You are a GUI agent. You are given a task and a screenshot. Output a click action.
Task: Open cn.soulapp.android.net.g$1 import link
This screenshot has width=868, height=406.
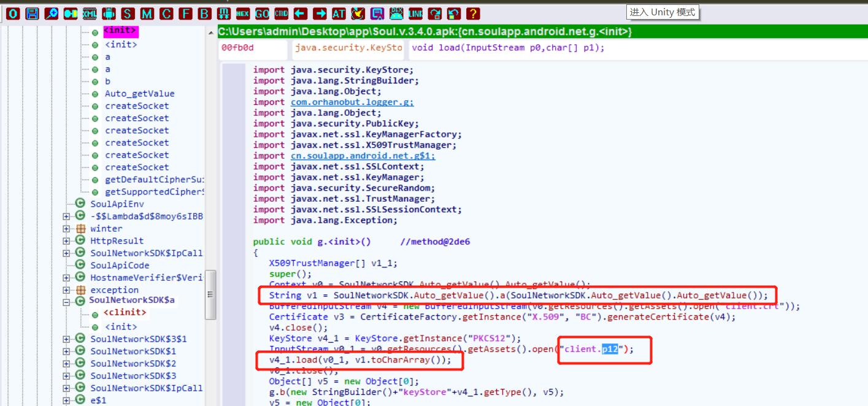pos(363,156)
